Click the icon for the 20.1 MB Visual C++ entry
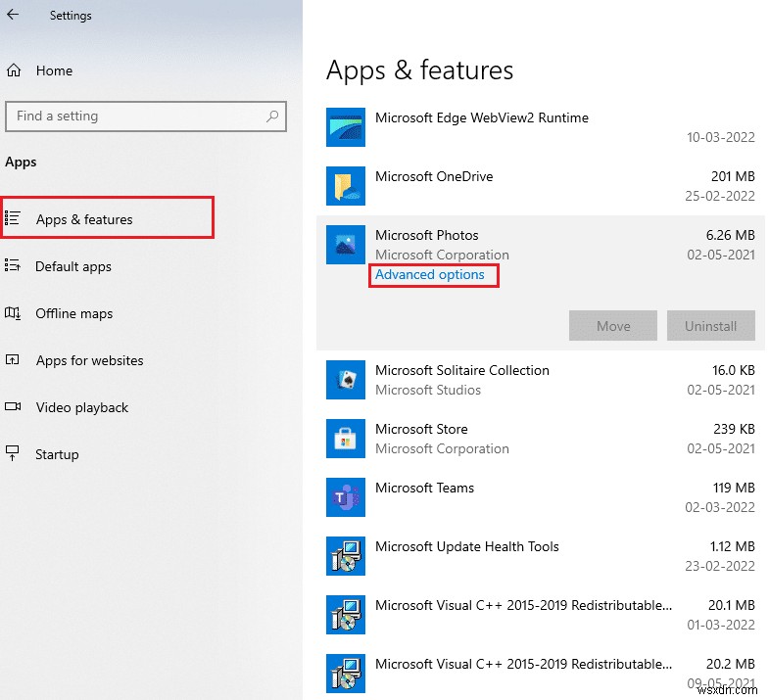The image size is (769, 700). [x=346, y=615]
